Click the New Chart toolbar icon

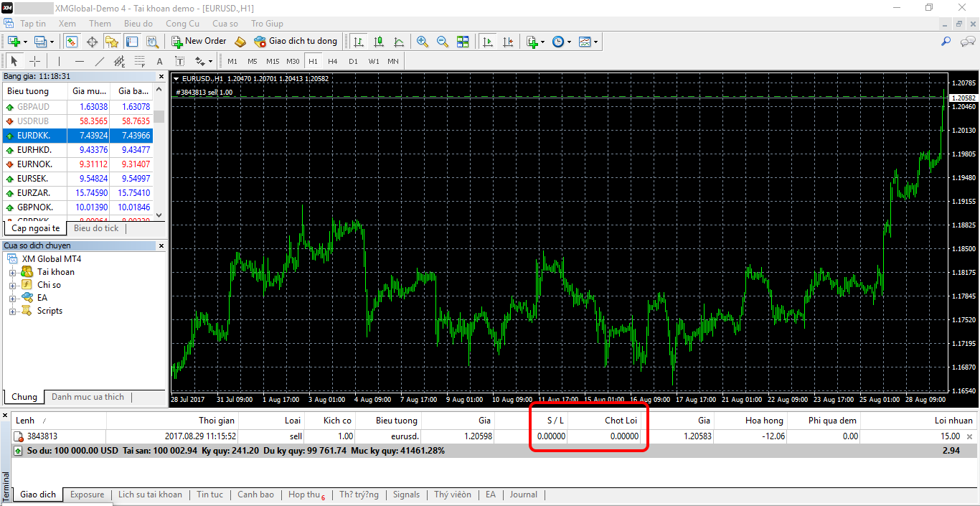tap(13, 42)
